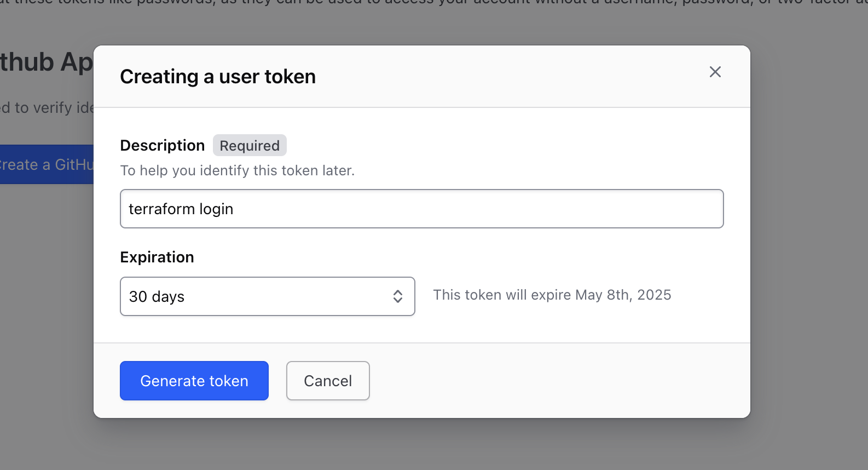
Task: Click the dimmed GitHub App heading behind dialog
Action: click(47, 62)
